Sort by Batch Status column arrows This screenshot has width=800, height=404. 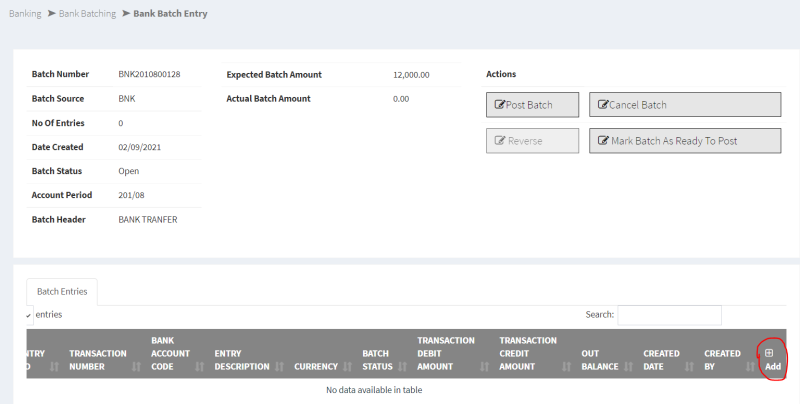404,367
